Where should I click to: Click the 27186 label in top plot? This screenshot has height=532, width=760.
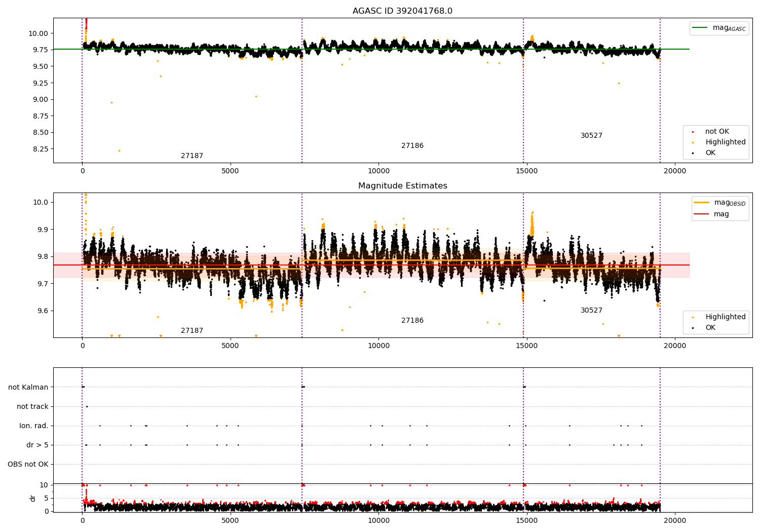[412, 145]
